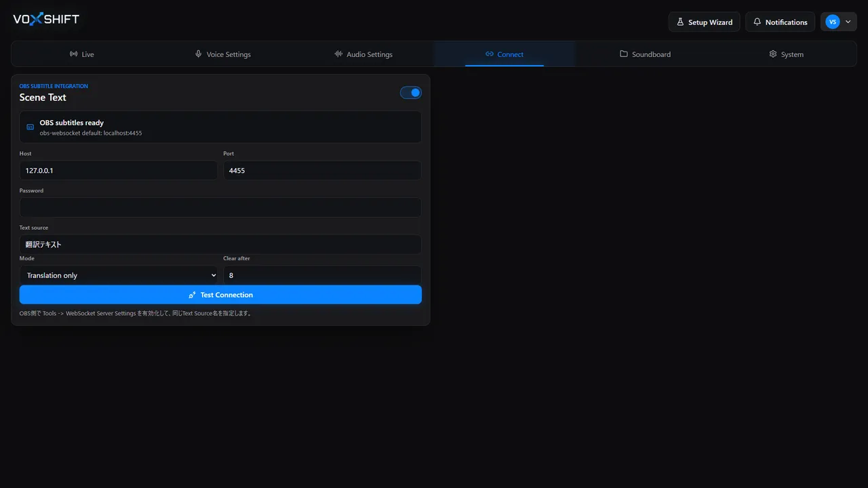
Task: Click the obs-websocket default localhost:4455 text
Action: 91,133
